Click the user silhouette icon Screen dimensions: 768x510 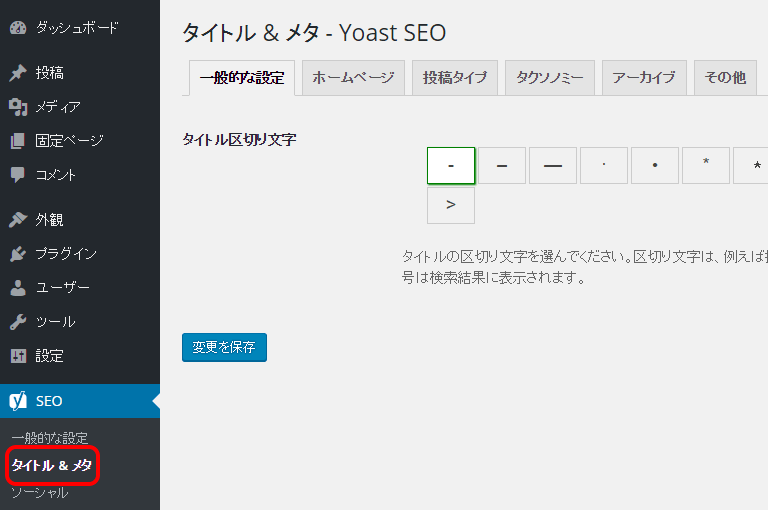[18, 288]
